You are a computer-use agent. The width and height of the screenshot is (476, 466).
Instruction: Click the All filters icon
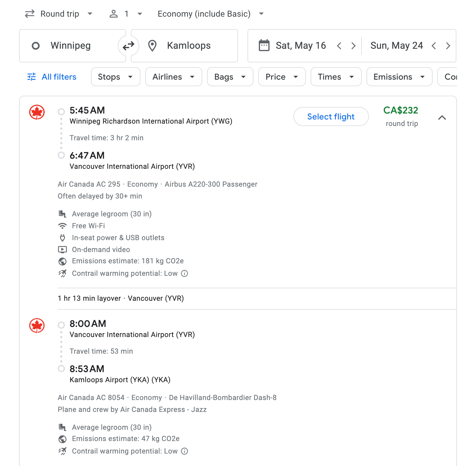pyautogui.click(x=32, y=77)
